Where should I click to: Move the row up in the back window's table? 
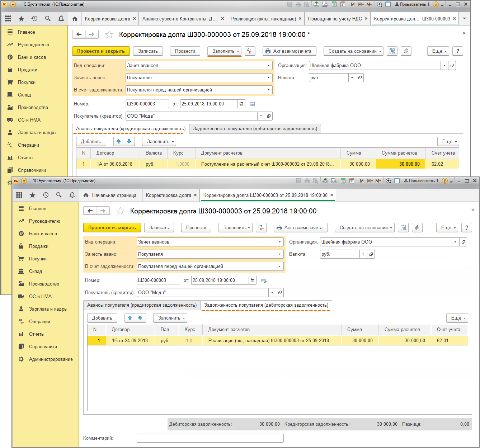(119, 142)
